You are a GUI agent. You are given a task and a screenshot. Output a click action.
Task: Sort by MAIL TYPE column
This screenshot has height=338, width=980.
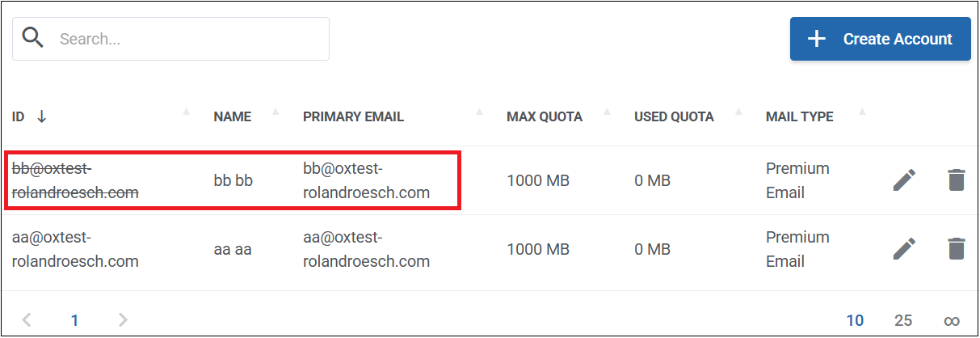pyautogui.click(x=800, y=116)
